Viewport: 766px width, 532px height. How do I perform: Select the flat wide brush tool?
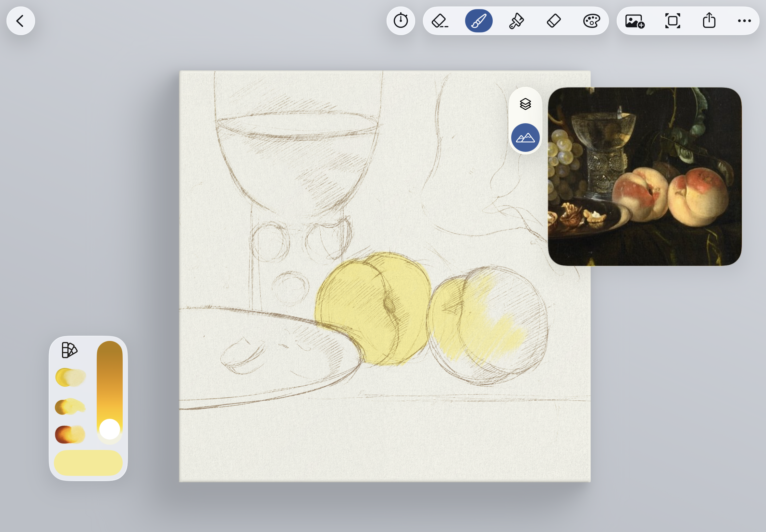[x=516, y=21]
